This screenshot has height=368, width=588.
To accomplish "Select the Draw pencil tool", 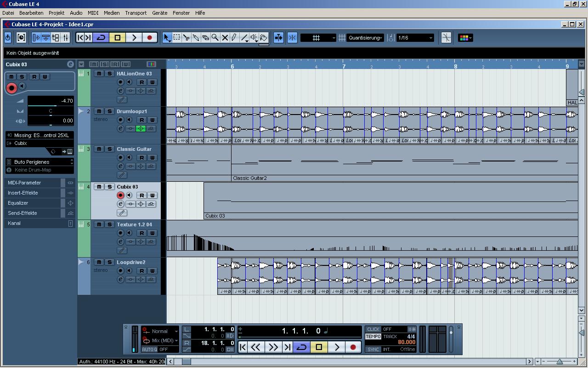I will tap(234, 38).
